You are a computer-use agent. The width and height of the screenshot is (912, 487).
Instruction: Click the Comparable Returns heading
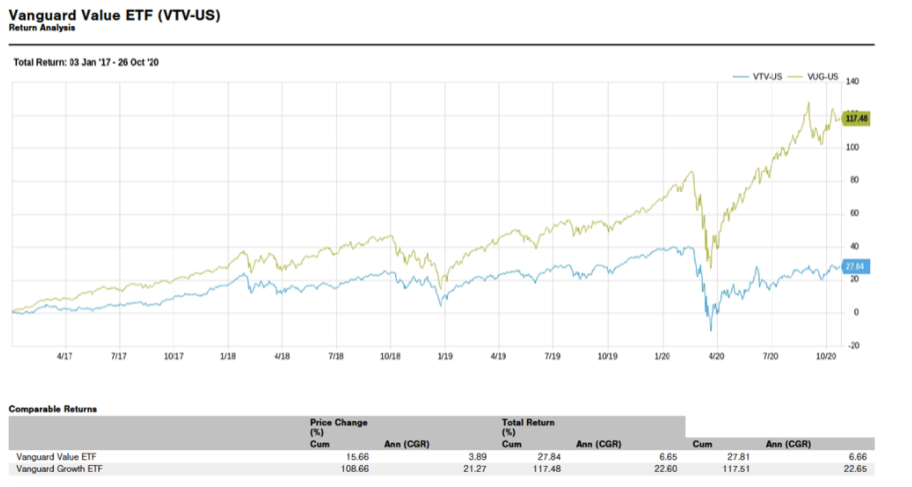coord(53,409)
